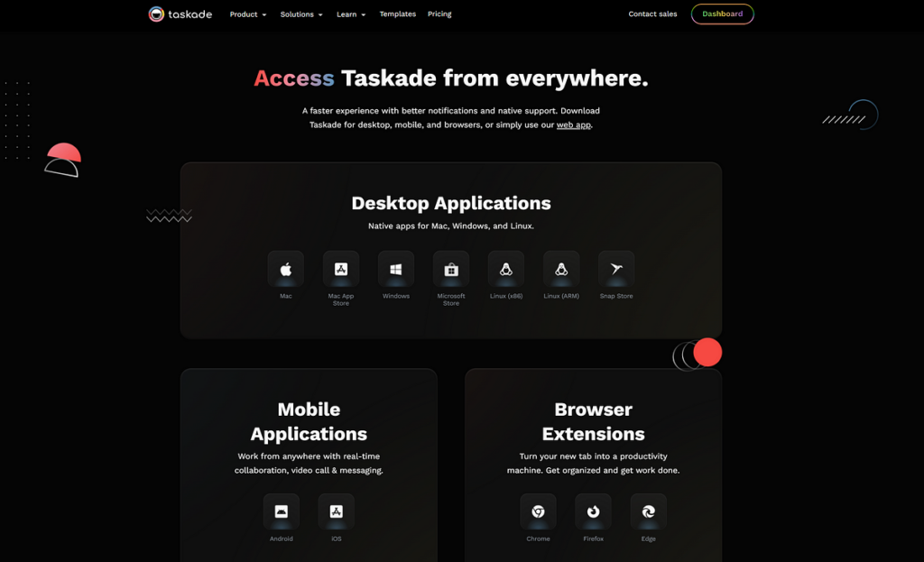Screen dimensions: 924x562
Task: Install the Firefox browser extension
Action: [594, 511]
